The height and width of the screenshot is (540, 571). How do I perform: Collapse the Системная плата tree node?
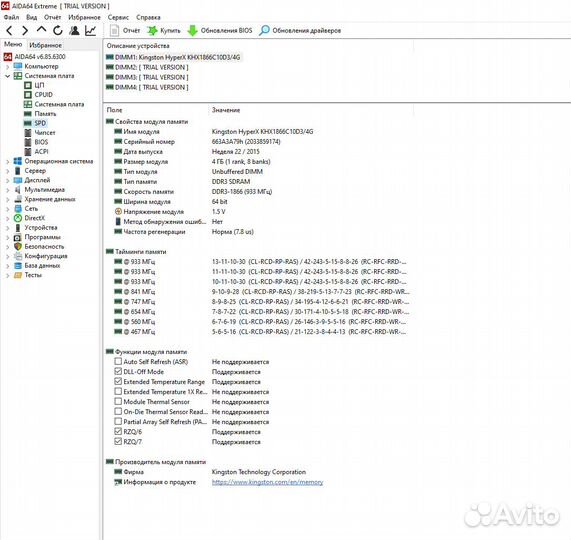pos(7,76)
